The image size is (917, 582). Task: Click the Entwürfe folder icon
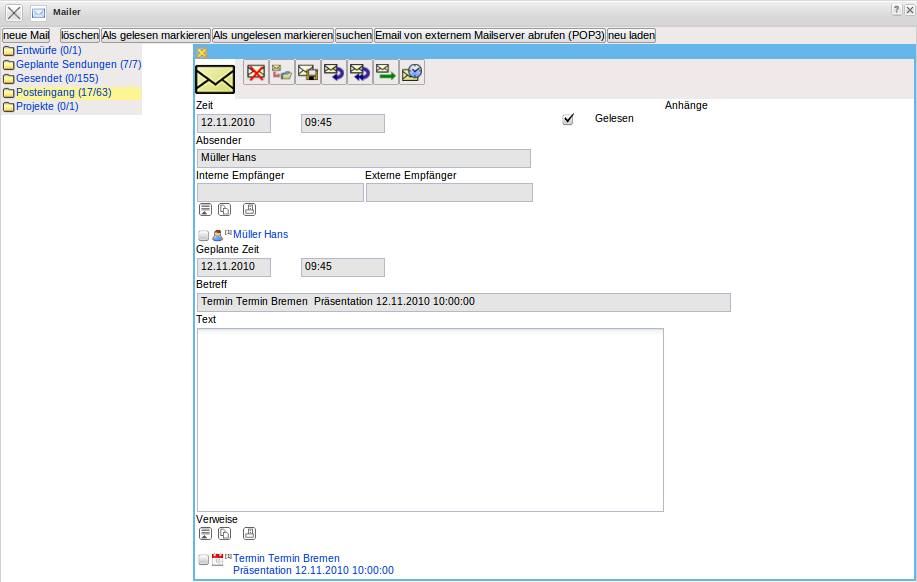8,51
